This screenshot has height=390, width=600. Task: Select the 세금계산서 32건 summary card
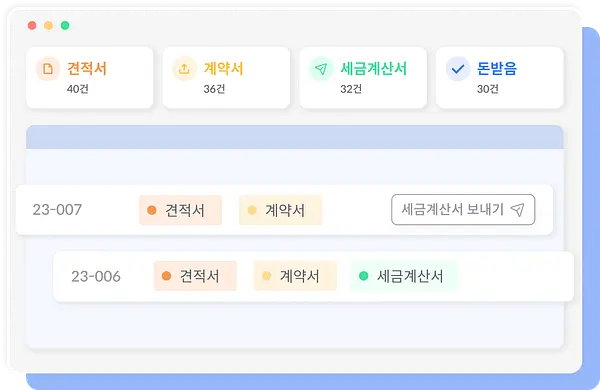pos(363,78)
